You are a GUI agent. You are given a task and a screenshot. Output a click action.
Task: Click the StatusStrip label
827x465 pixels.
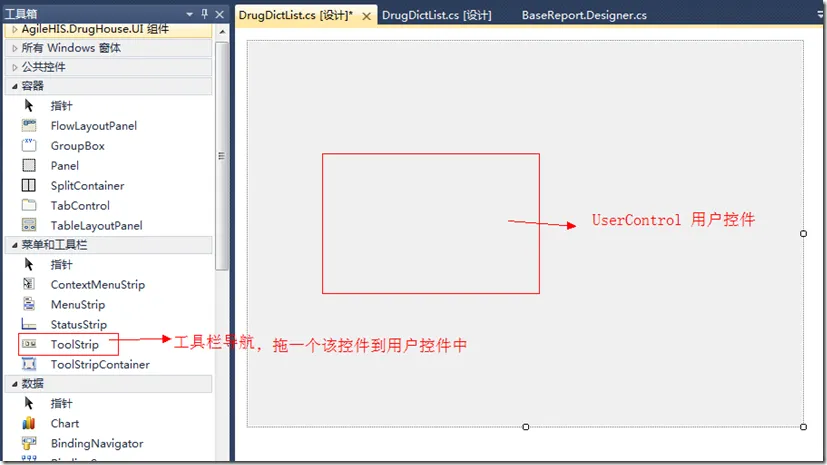point(79,324)
